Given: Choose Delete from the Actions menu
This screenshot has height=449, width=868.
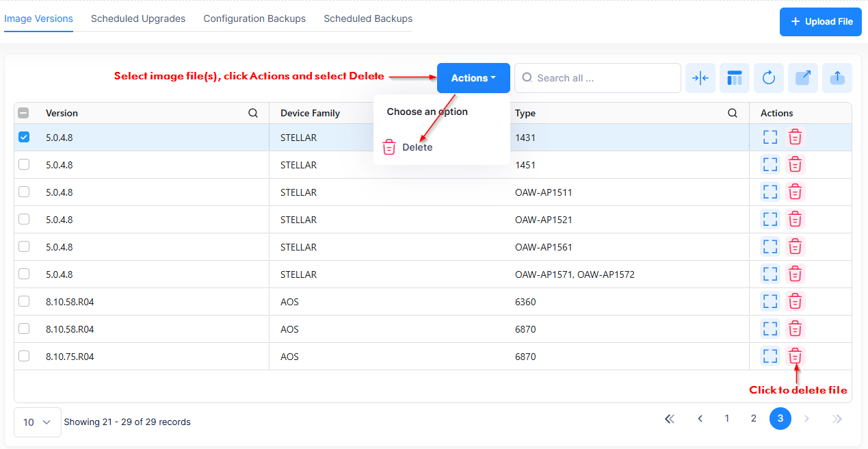Looking at the screenshot, I should pos(417,147).
